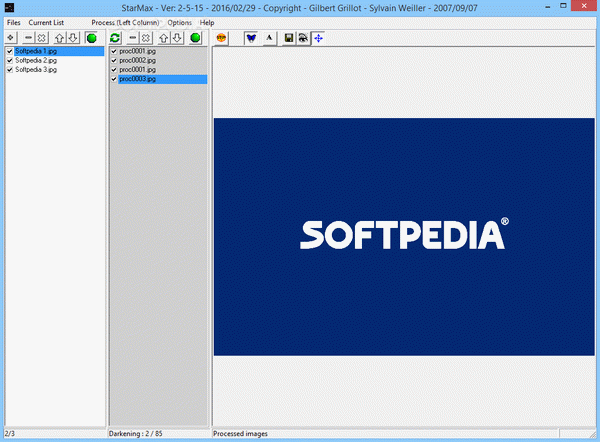Move selected source file down in left list
Image resolution: width=600 pixels, height=442 pixels.
coord(73,38)
